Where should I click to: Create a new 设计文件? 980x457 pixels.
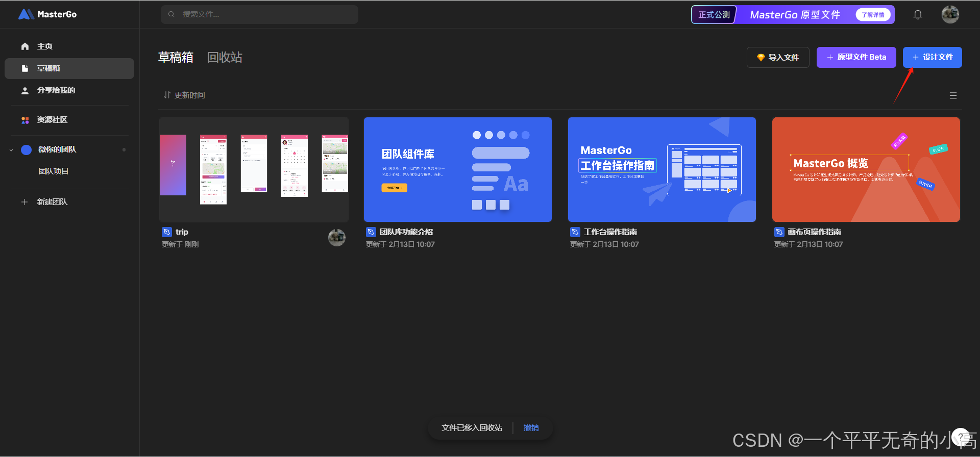tap(933, 57)
